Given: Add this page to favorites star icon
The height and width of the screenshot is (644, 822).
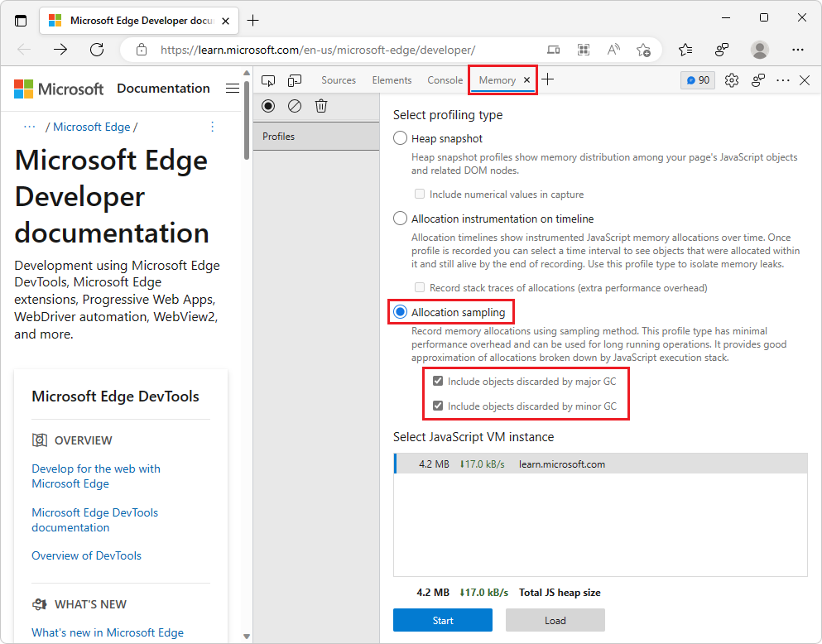Looking at the screenshot, I should pyautogui.click(x=643, y=50).
